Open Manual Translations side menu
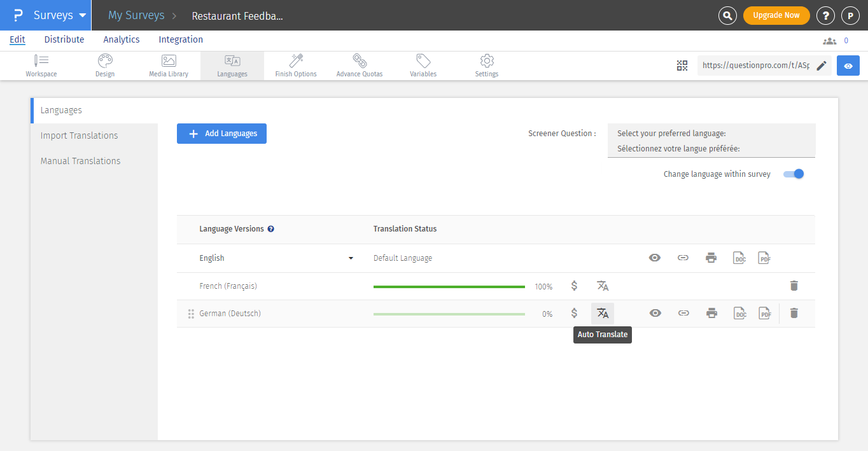 (94, 161)
